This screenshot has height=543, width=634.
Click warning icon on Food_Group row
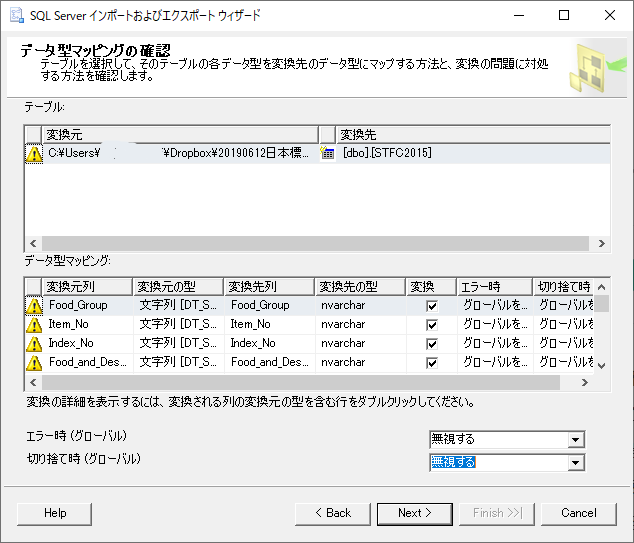point(34,306)
